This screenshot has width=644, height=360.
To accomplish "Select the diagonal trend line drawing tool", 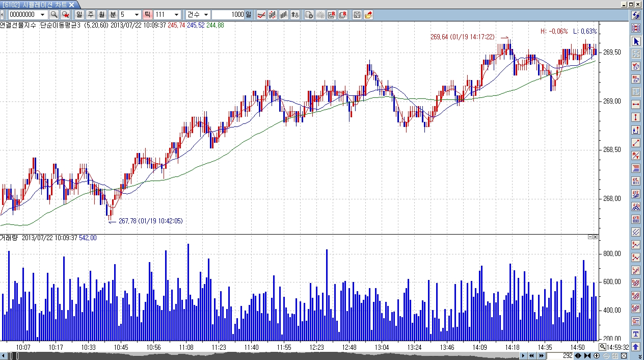I will coord(636,143).
